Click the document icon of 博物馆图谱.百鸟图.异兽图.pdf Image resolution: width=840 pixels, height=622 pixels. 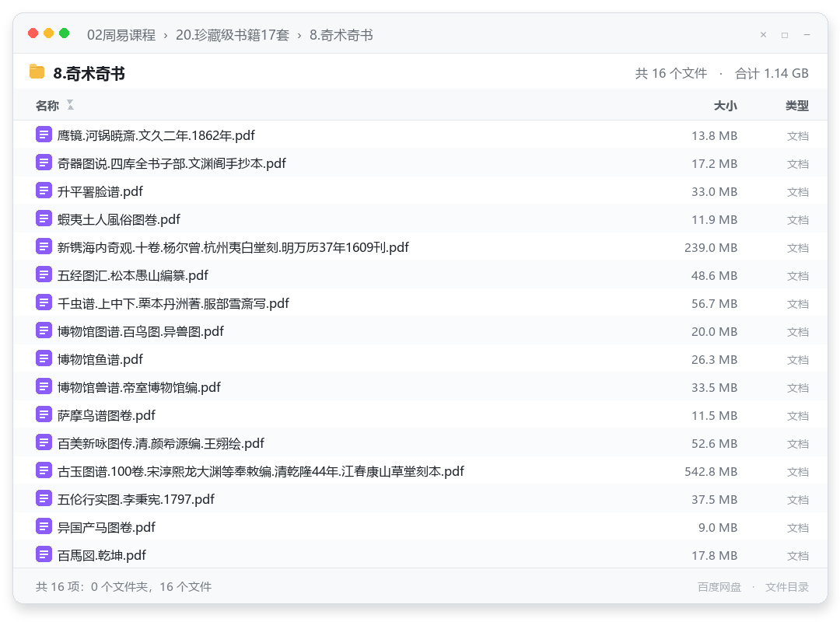[x=44, y=330]
